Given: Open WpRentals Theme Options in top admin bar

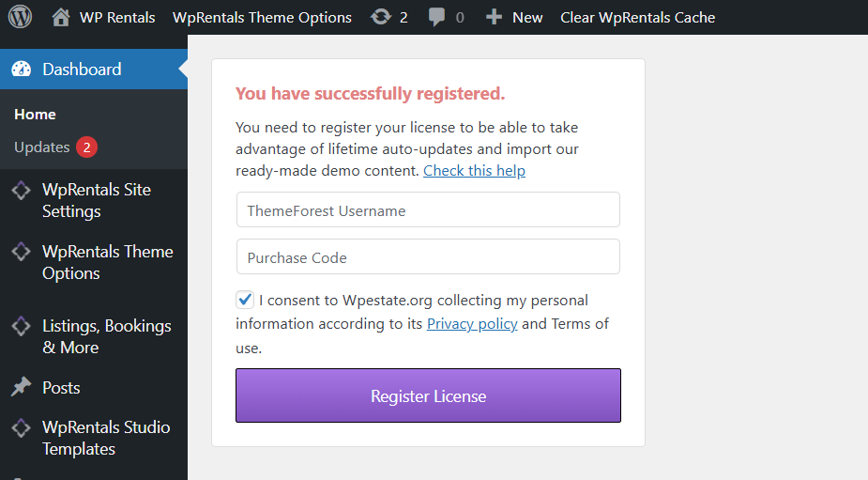Looking at the screenshot, I should pos(262,17).
